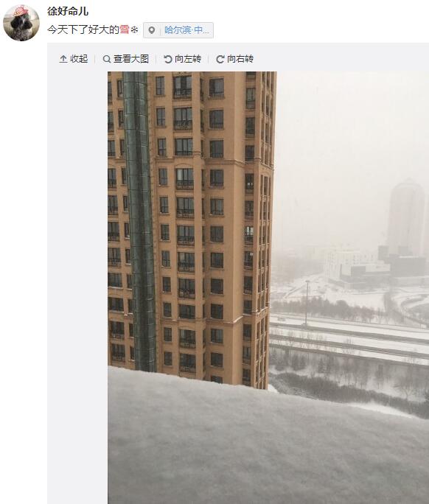This screenshot has width=429, height=504.
Task: Click the post text 今天下了好大的
Action: [x=83, y=30]
